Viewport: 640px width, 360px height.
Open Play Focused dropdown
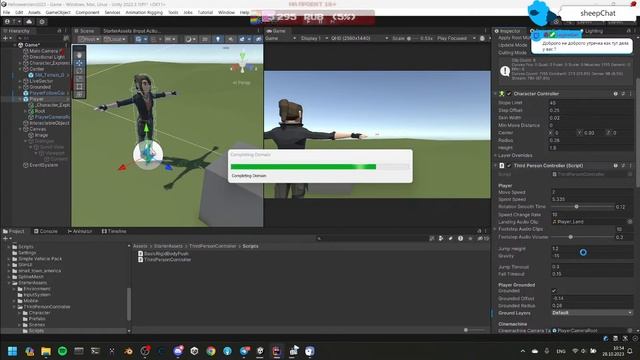point(456,38)
